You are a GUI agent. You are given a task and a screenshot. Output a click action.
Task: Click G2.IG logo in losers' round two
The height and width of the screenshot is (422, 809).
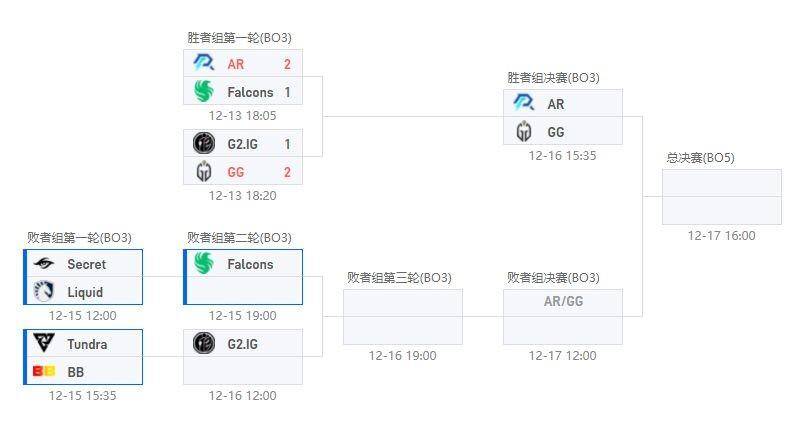tap(203, 344)
